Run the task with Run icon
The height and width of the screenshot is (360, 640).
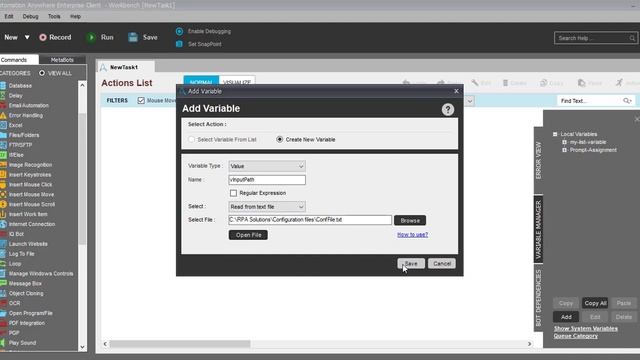91,37
